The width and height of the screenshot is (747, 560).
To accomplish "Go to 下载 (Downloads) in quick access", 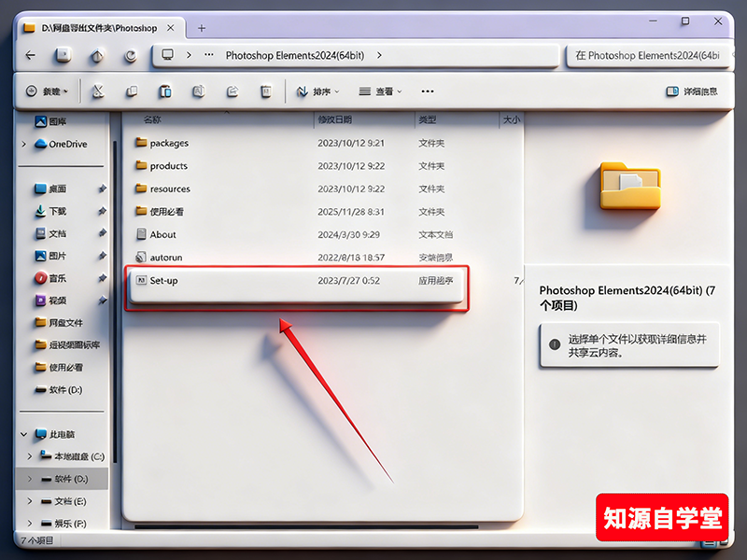I will [58, 211].
